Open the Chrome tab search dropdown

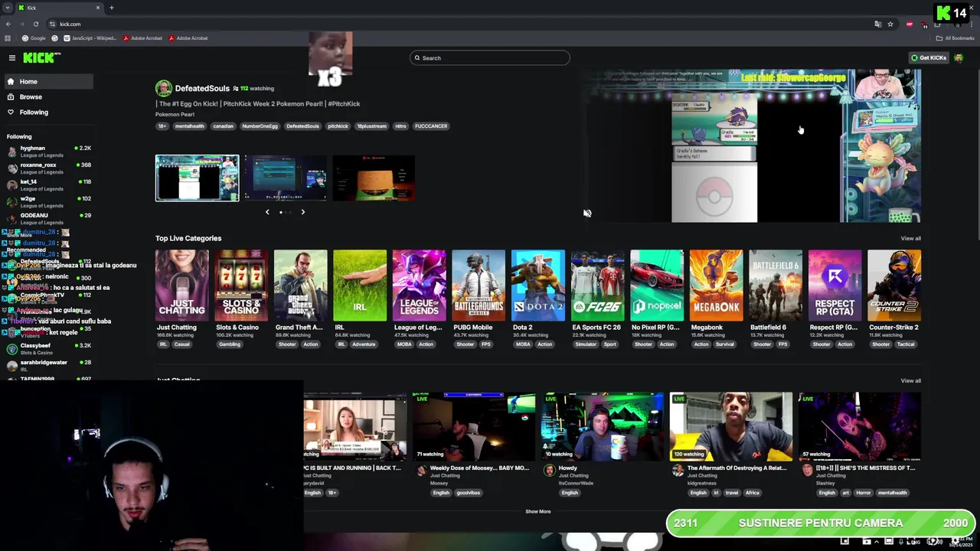[7, 8]
